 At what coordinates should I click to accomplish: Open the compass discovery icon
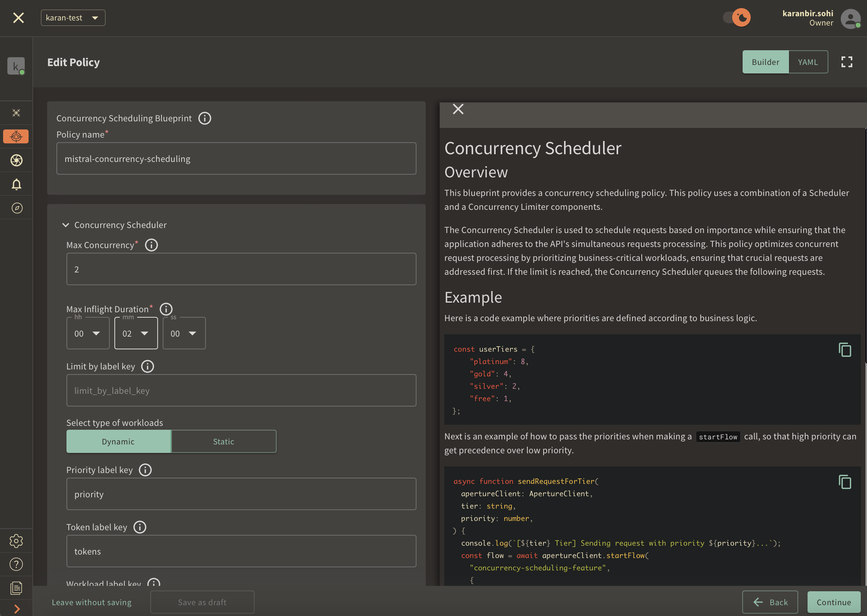tap(17, 208)
